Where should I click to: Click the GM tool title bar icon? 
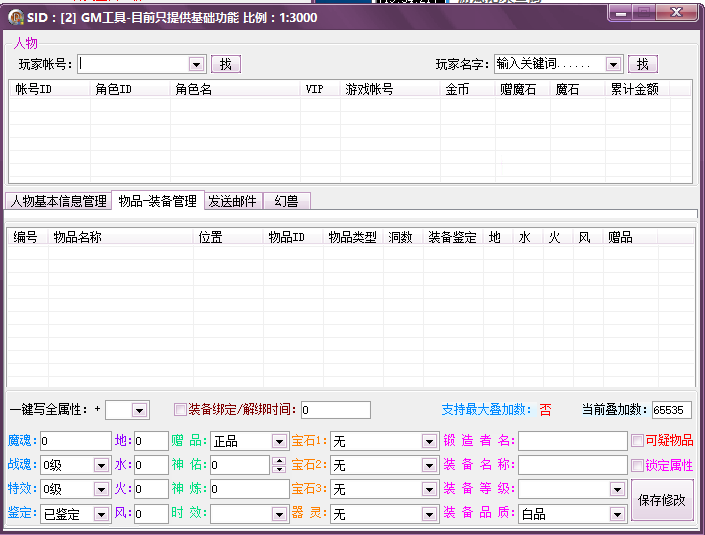tap(16, 17)
